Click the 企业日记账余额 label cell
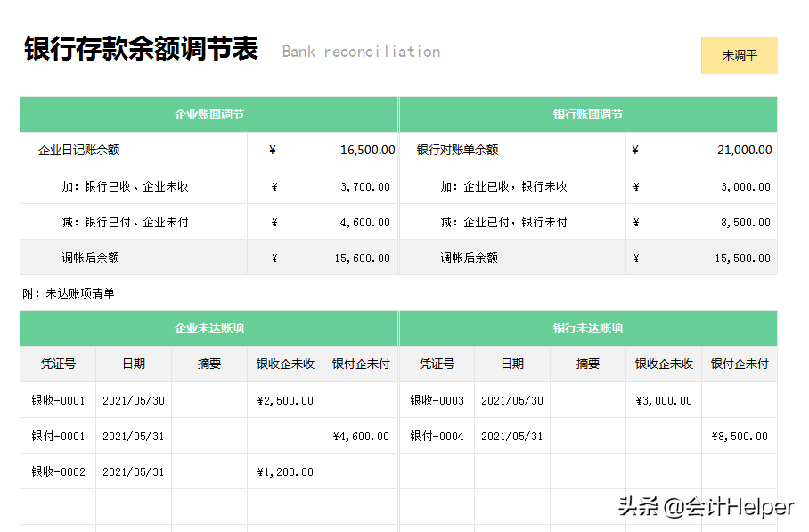 coord(80,150)
